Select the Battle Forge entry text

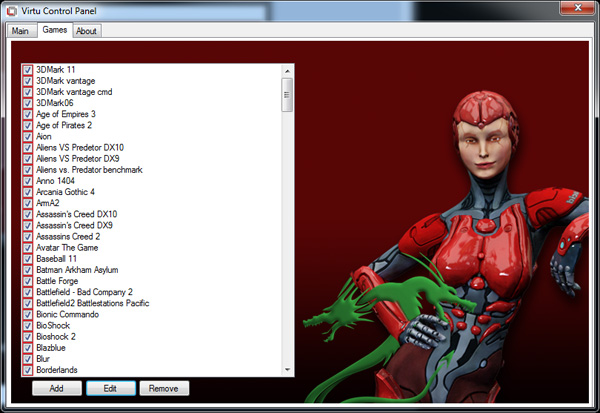(x=57, y=281)
